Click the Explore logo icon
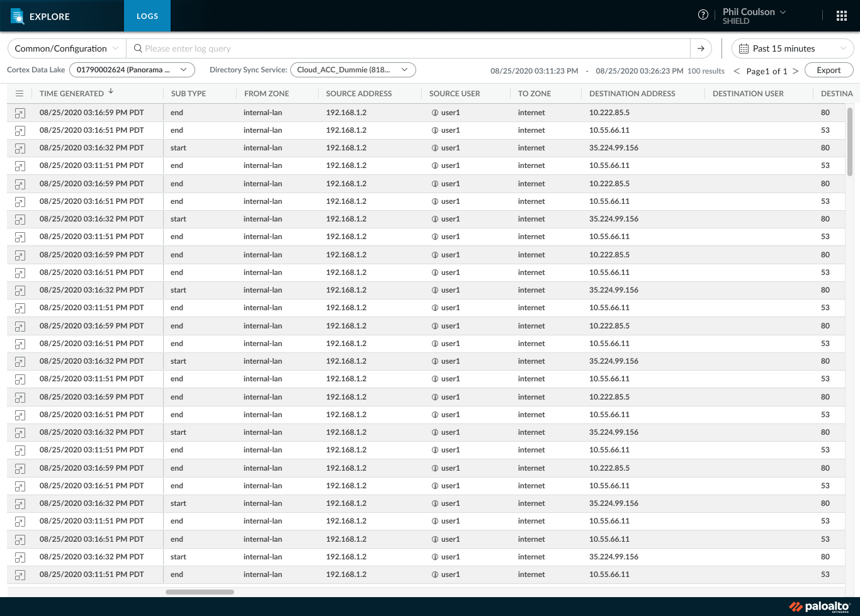 17,16
